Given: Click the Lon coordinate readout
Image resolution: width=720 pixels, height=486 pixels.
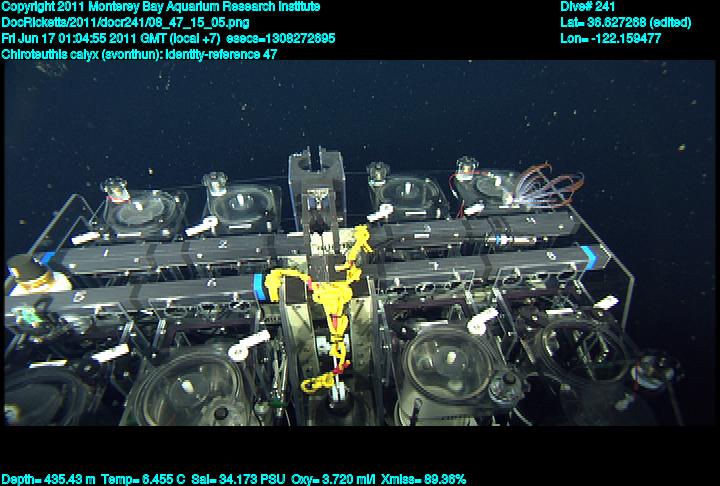Looking at the screenshot, I should [x=611, y=38].
